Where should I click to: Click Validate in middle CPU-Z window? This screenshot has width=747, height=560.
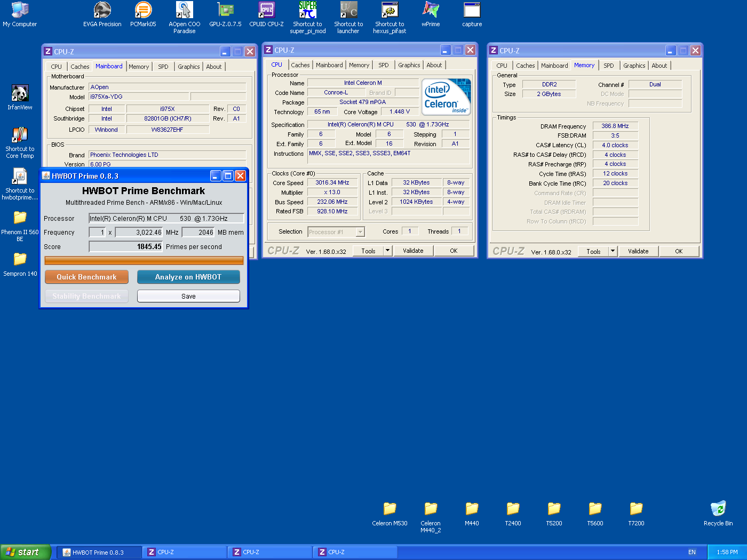click(413, 251)
